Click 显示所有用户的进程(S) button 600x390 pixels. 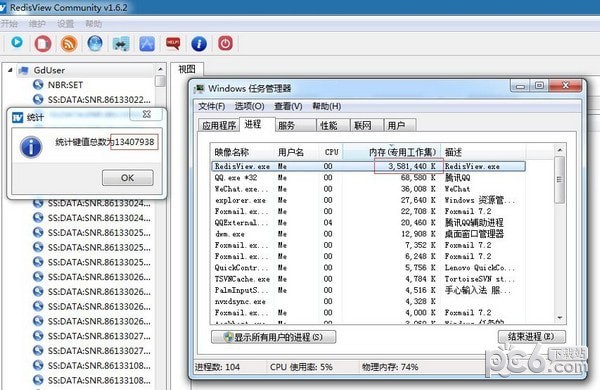pyautogui.click(x=274, y=337)
